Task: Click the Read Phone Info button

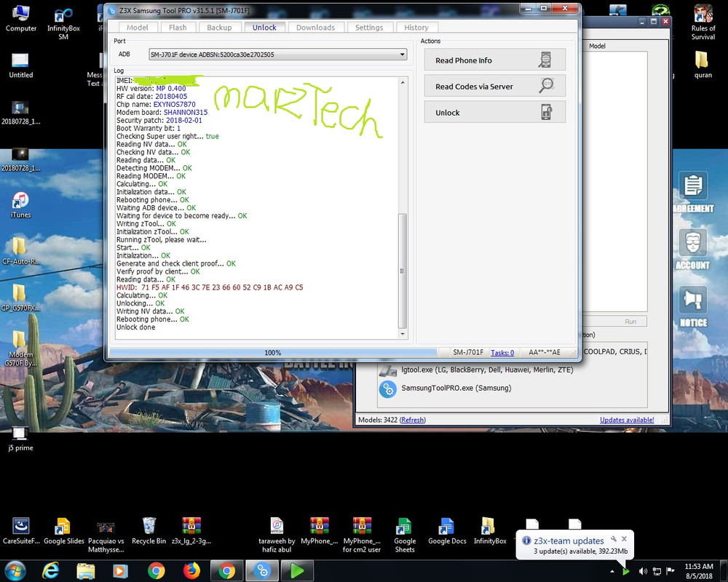Action: coord(494,60)
